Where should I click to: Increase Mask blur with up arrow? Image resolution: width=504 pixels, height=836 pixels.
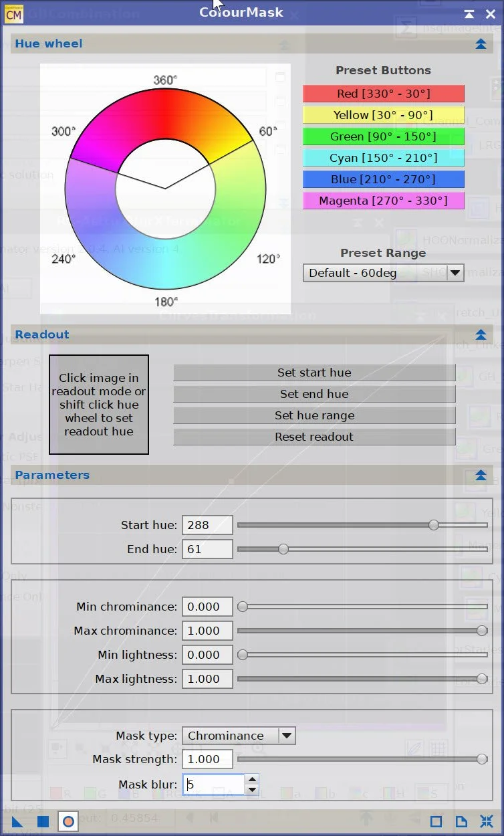252,780
